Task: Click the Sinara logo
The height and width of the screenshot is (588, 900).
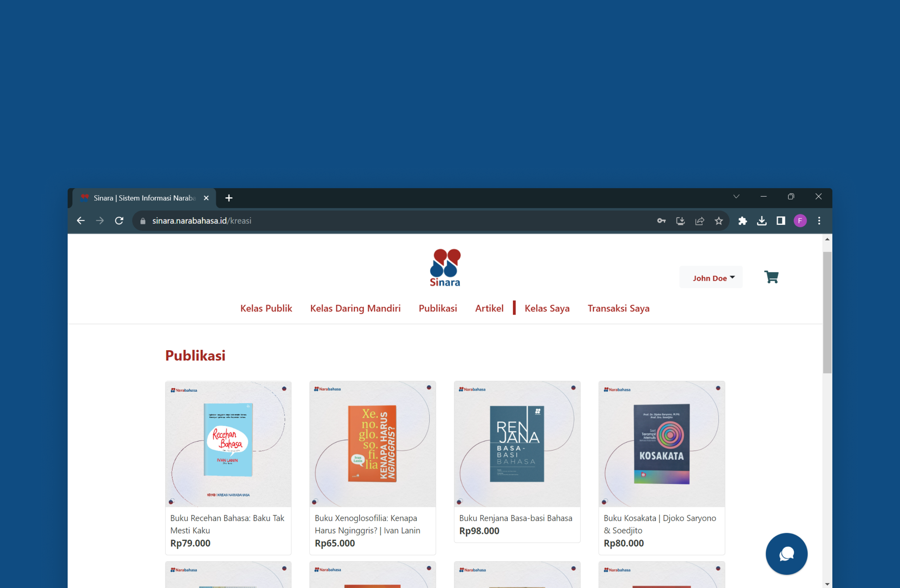Action: [x=445, y=268]
